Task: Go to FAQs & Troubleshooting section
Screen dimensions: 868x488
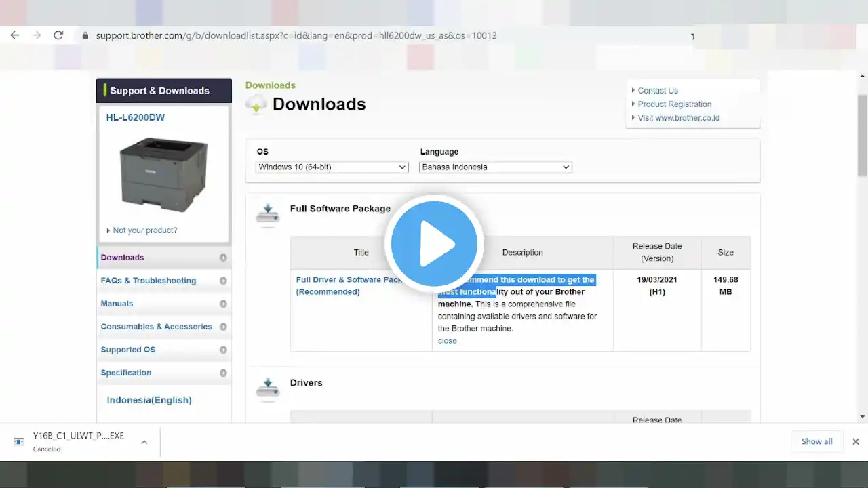Action: point(163,281)
